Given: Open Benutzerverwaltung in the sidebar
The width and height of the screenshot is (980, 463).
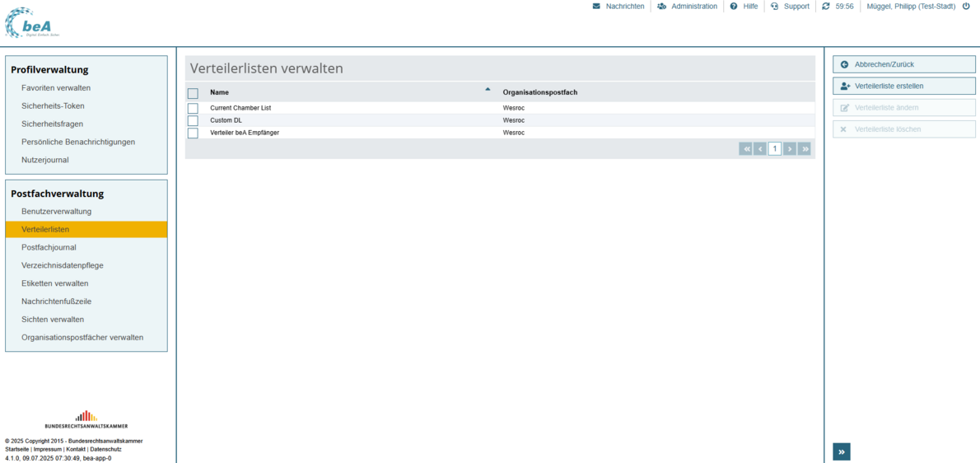Looking at the screenshot, I should pyautogui.click(x=57, y=212).
